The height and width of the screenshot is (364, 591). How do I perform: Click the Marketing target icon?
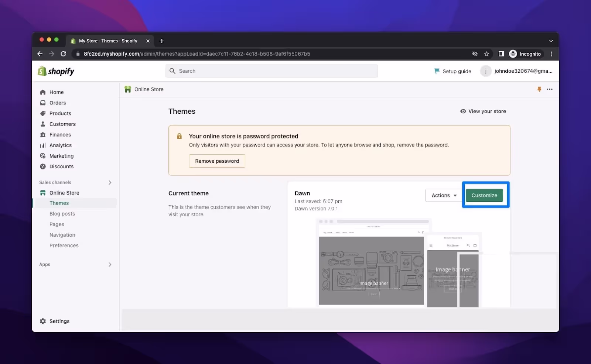[x=43, y=156]
